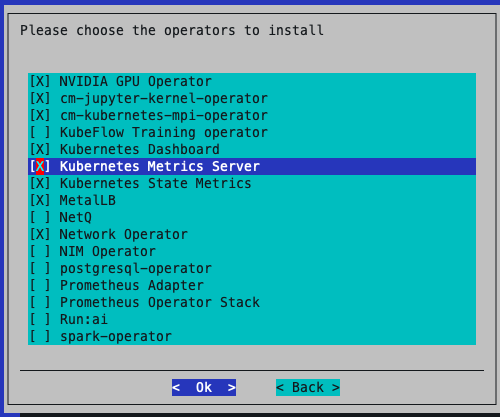Select the 'Network Operator' label text
Screen dimensions: 500x417
point(124,235)
